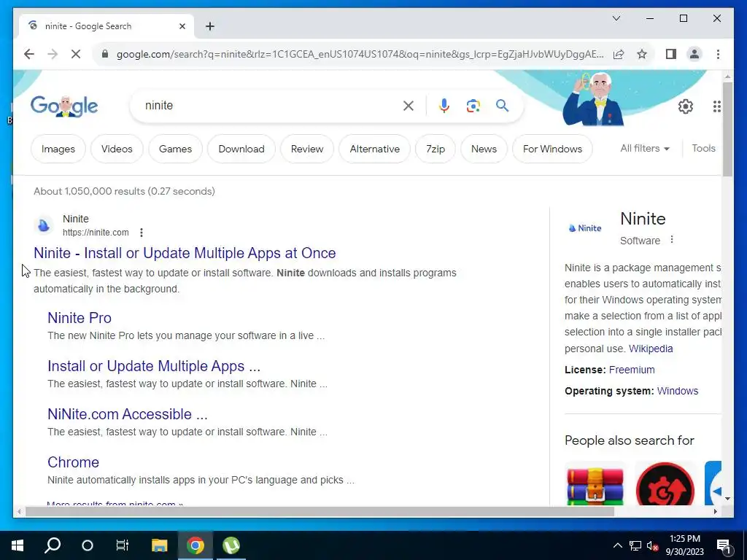Open Chrome three-dot menu
The image size is (747, 560).
(x=718, y=54)
